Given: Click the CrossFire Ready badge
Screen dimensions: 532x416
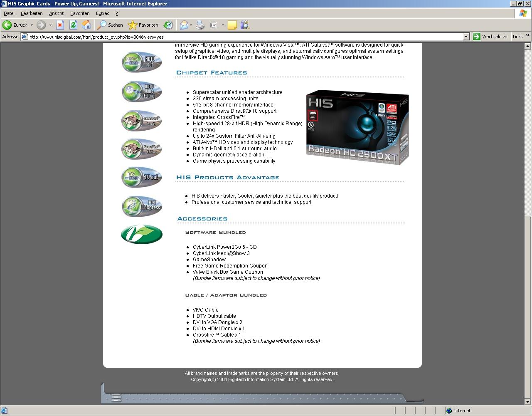Looking at the screenshot, I should coord(142,121).
